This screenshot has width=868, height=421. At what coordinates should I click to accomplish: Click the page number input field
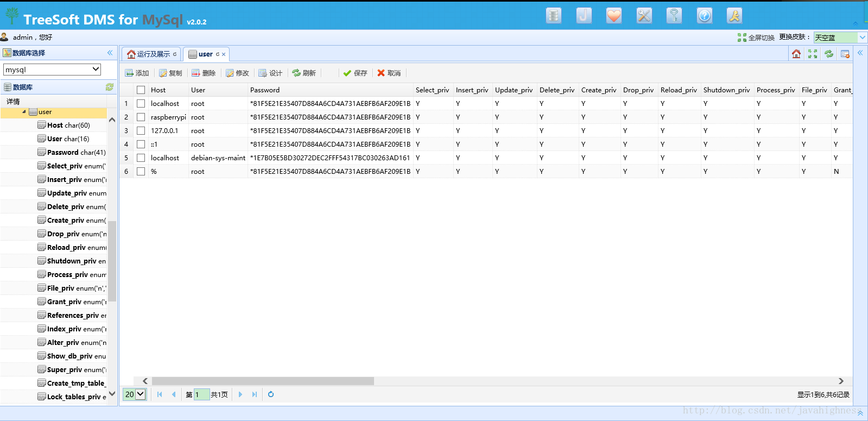pyautogui.click(x=201, y=394)
